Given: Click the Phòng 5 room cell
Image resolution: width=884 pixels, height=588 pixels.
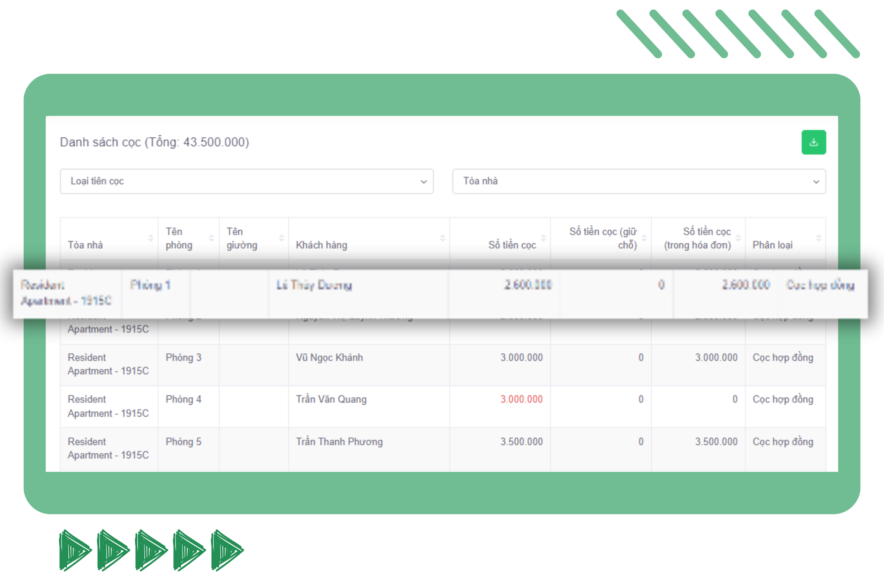Looking at the screenshot, I should [183, 441].
